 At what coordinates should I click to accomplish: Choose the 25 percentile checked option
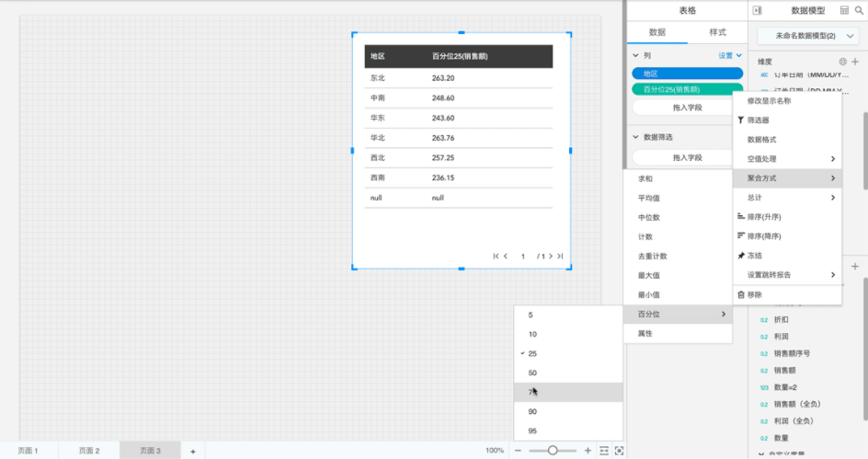tap(533, 353)
